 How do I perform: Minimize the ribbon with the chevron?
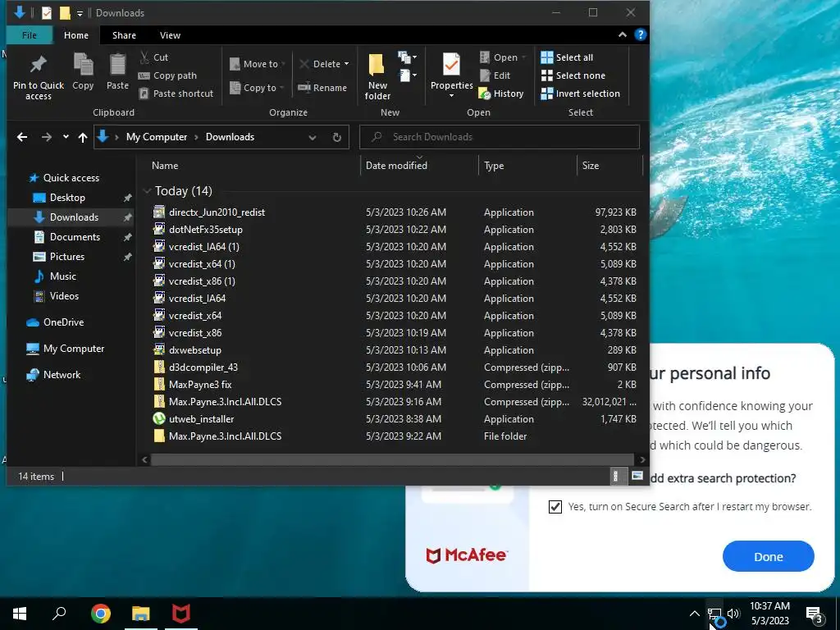click(622, 34)
